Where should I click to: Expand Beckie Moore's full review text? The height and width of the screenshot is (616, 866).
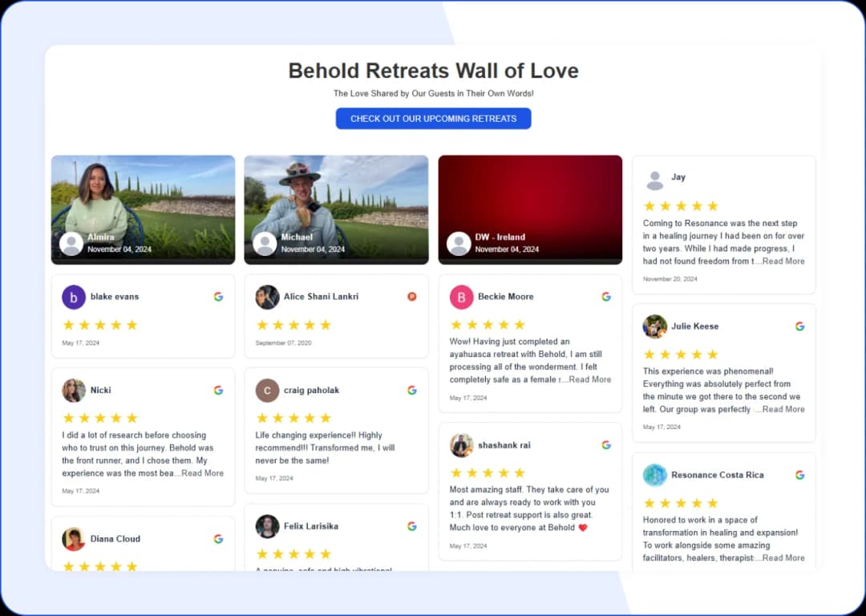click(x=590, y=379)
